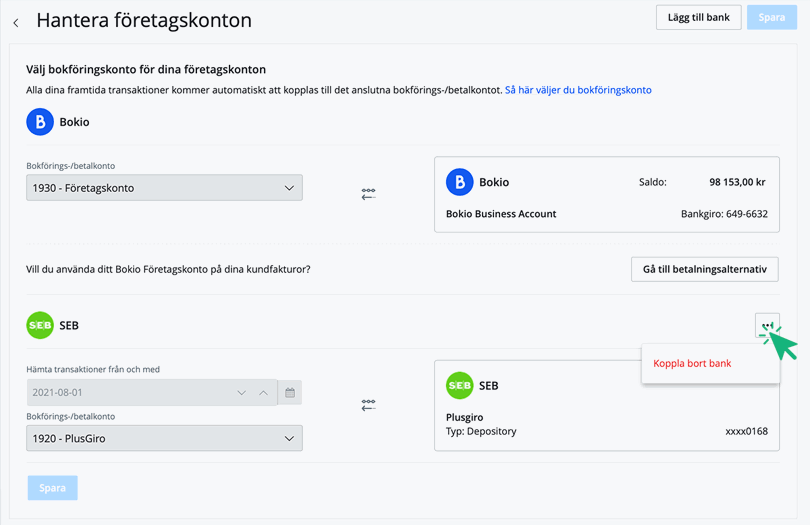Click the Vill du använda ditt Bokio Företagskonto question
810x525 pixels.
[168, 269]
